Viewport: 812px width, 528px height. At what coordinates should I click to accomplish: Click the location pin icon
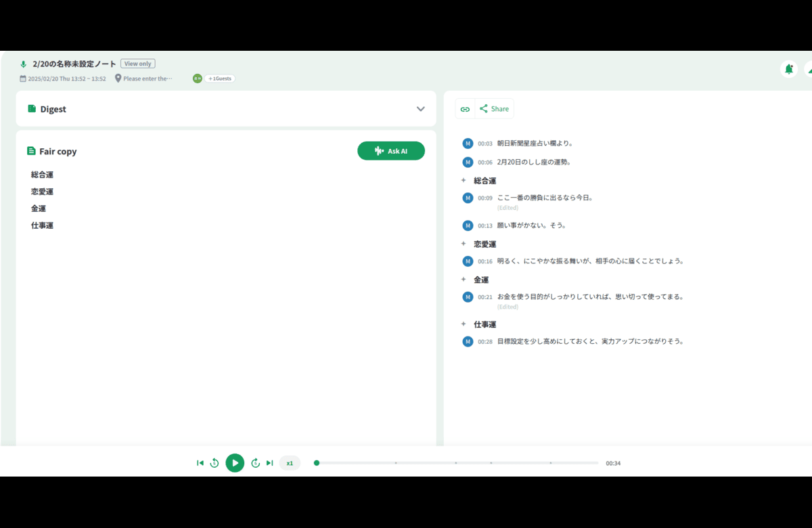pos(118,79)
